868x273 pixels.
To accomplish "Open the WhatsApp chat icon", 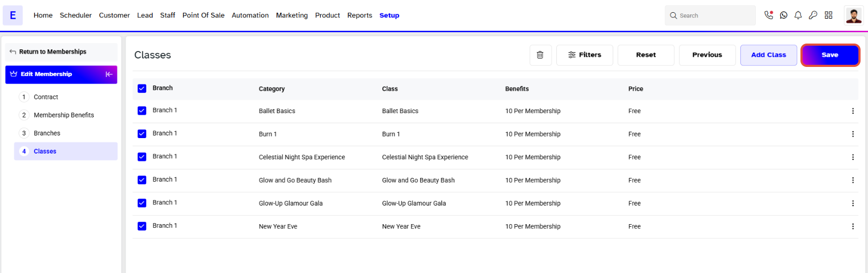I will (783, 15).
